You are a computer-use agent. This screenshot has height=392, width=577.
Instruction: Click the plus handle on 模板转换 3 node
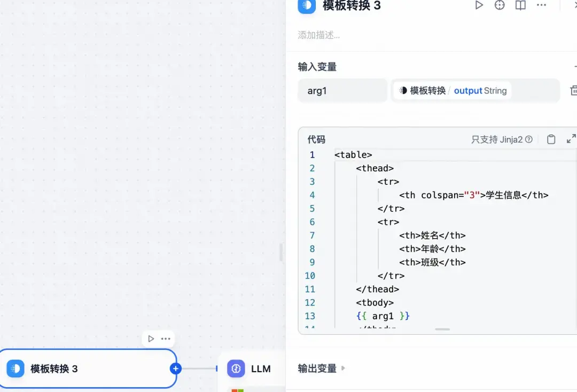[176, 369]
